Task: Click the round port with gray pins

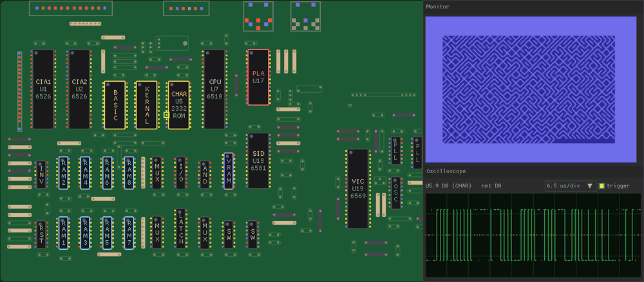Action: (305, 17)
